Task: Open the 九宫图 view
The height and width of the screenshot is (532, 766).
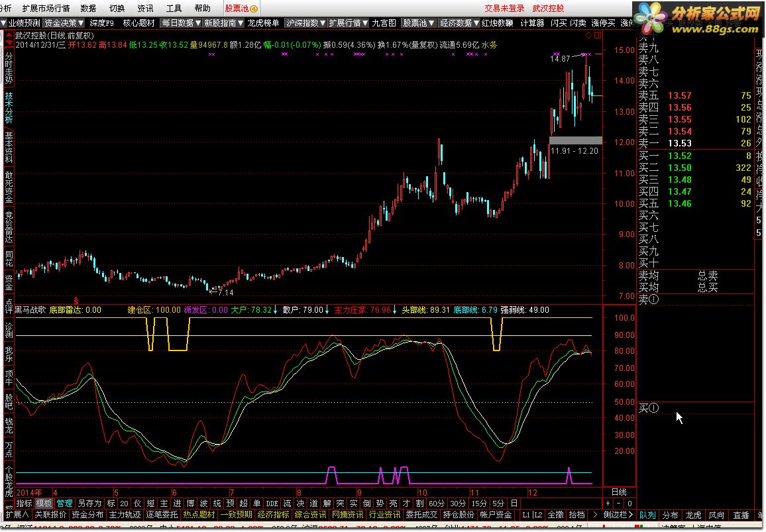Action: 384,23
